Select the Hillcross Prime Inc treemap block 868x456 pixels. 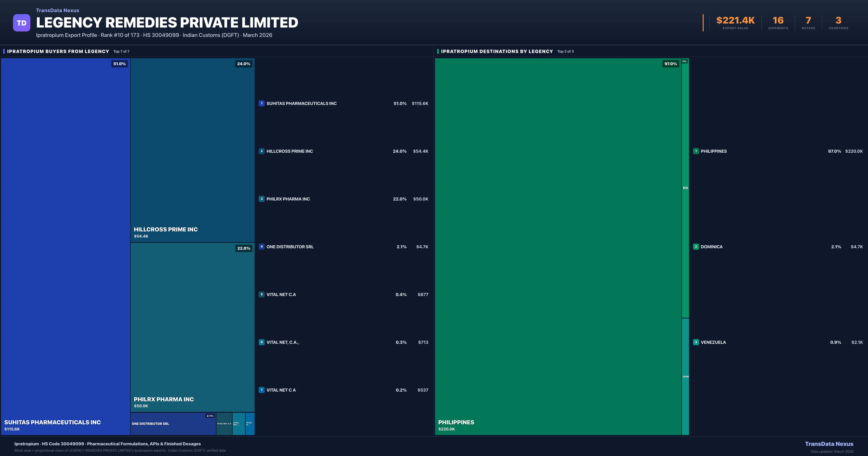192,150
